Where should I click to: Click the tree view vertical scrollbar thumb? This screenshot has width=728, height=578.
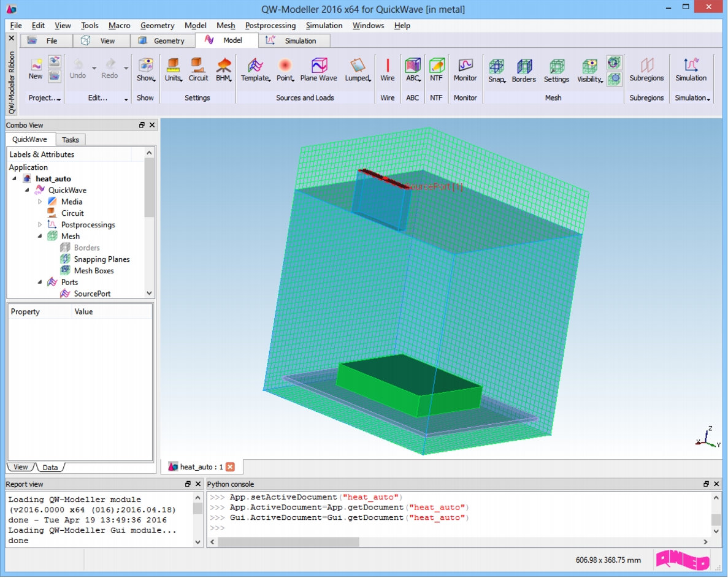click(x=149, y=188)
